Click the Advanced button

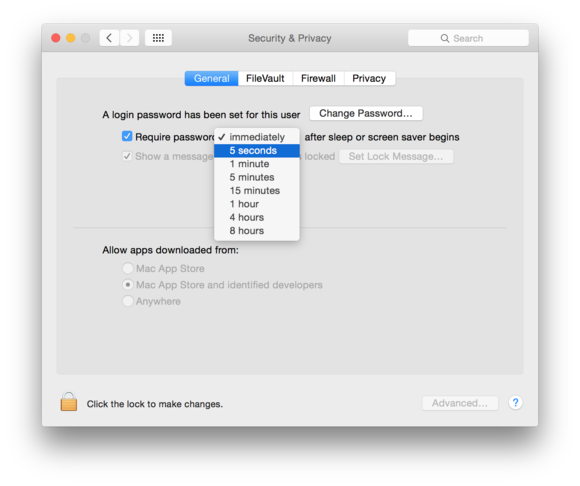(460, 403)
